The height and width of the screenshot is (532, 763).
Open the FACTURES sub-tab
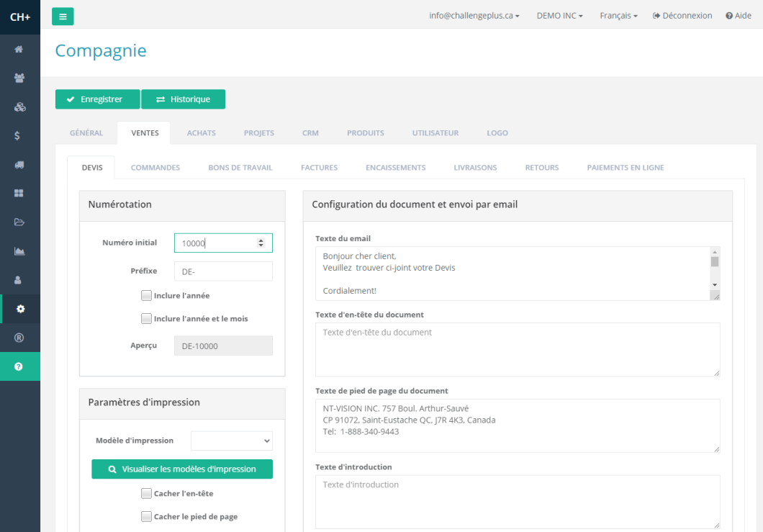tap(319, 167)
